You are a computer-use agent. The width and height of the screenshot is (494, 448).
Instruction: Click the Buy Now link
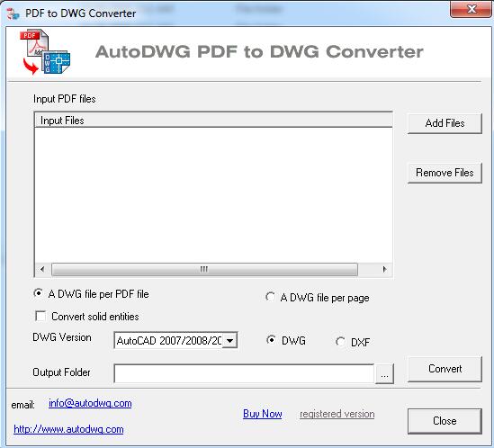point(263,414)
